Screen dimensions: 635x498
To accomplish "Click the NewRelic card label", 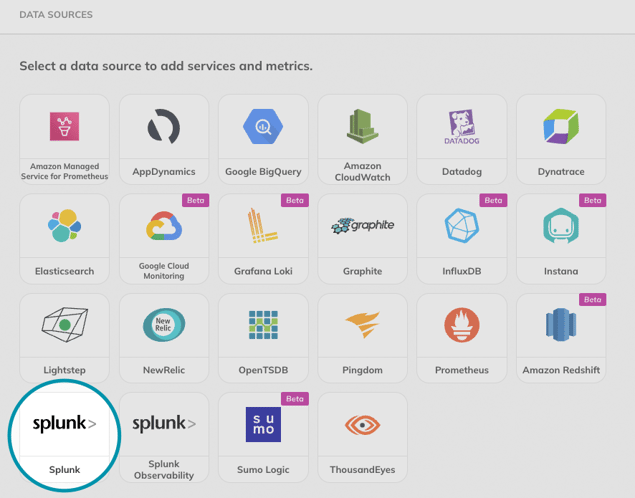I will click(x=164, y=370).
